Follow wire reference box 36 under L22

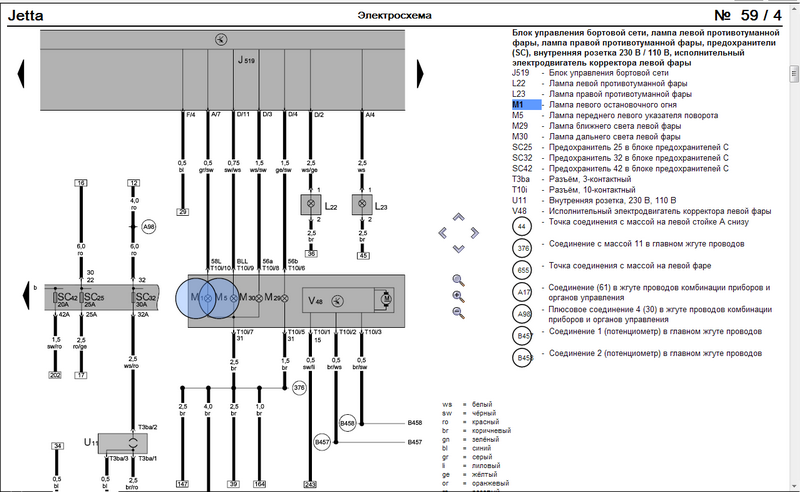[x=311, y=253]
